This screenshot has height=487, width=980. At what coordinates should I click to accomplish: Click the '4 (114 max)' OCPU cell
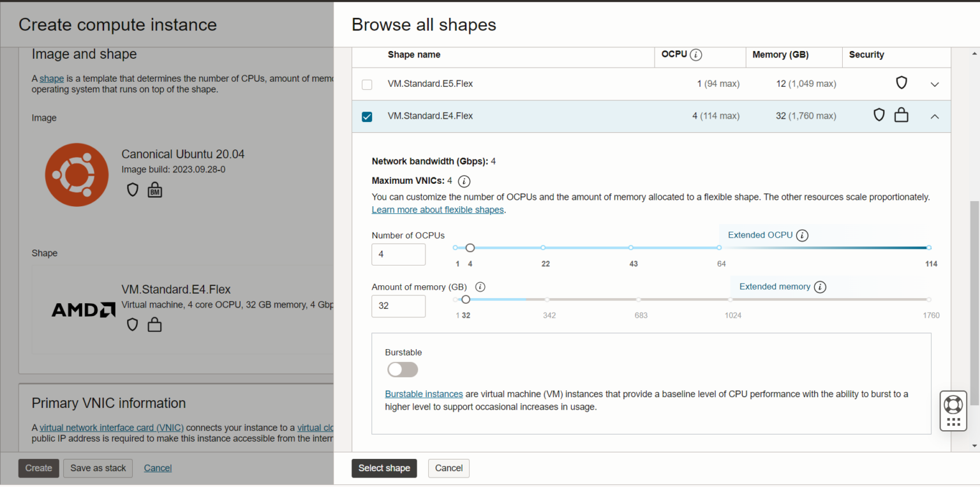click(716, 116)
